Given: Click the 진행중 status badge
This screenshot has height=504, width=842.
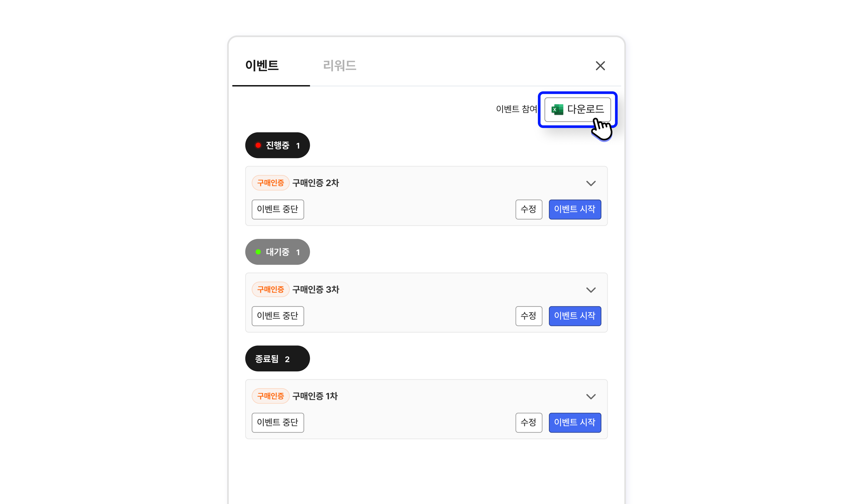Looking at the screenshot, I should (x=277, y=145).
